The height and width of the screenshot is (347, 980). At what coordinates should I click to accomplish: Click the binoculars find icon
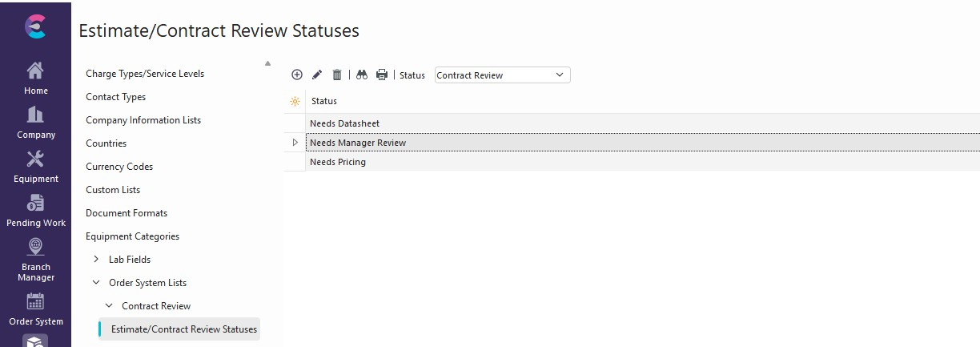click(x=362, y=75)
